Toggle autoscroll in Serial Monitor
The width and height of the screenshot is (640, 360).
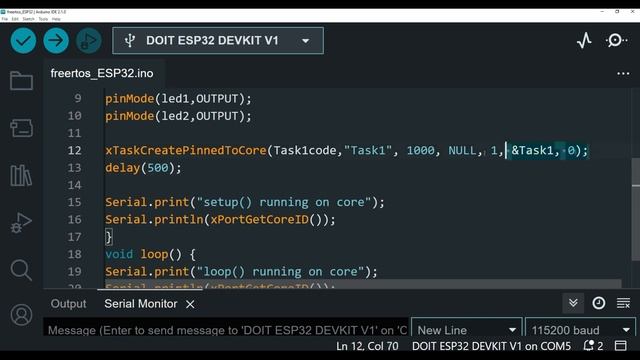(573, 303)
